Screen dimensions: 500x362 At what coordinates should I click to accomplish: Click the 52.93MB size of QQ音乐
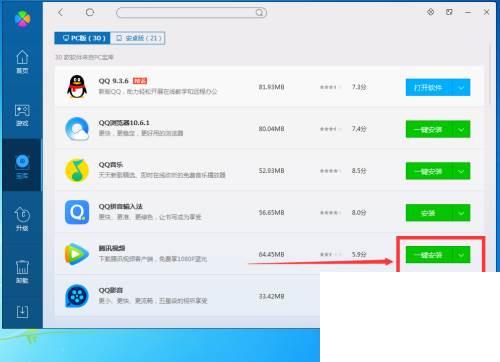[x=271, y=171]
